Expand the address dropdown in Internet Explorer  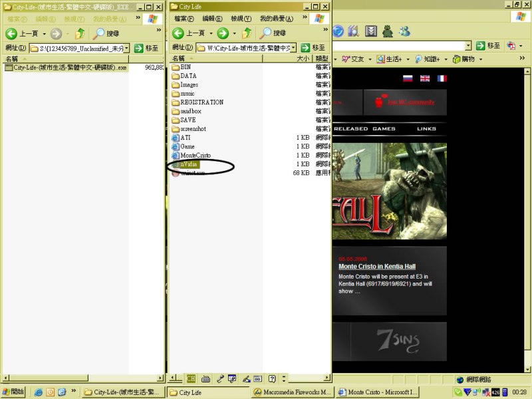click(468, 45)
